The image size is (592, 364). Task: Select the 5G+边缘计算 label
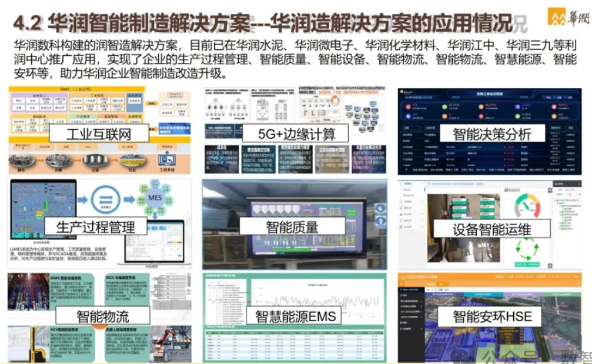tap(297, 133)
